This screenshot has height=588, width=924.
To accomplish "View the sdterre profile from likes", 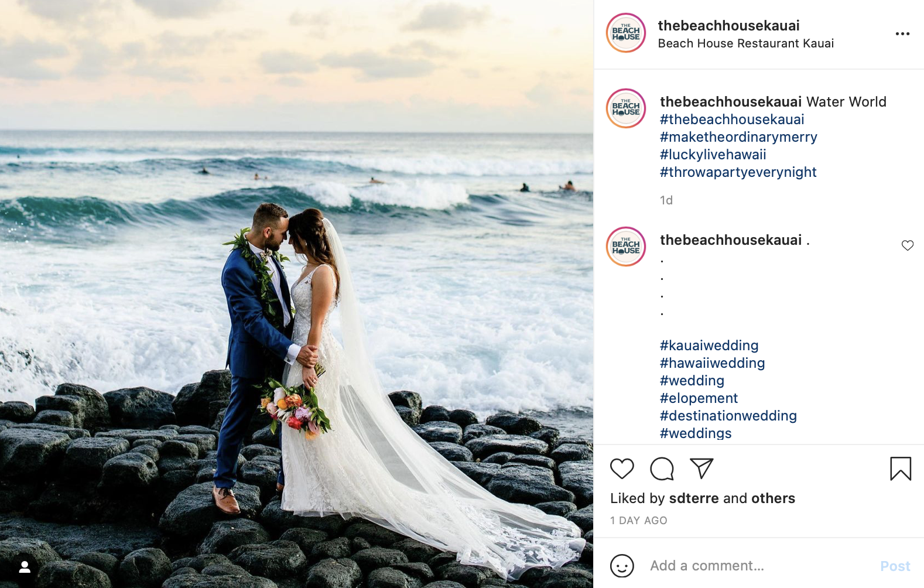I will [x=694, y=498].
